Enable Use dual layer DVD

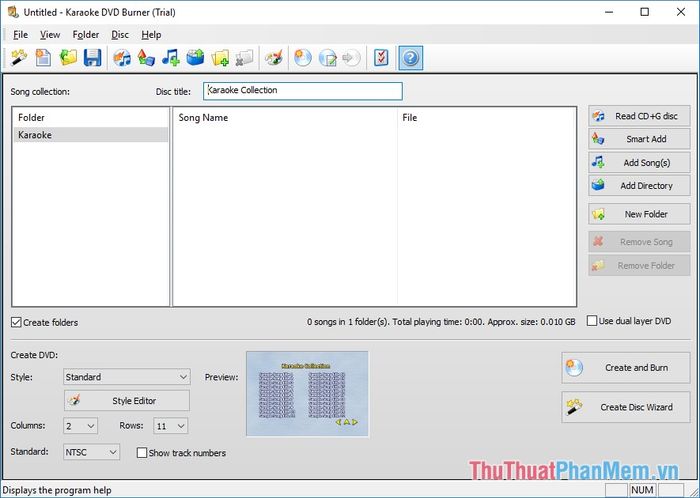(x=592, y=321)
